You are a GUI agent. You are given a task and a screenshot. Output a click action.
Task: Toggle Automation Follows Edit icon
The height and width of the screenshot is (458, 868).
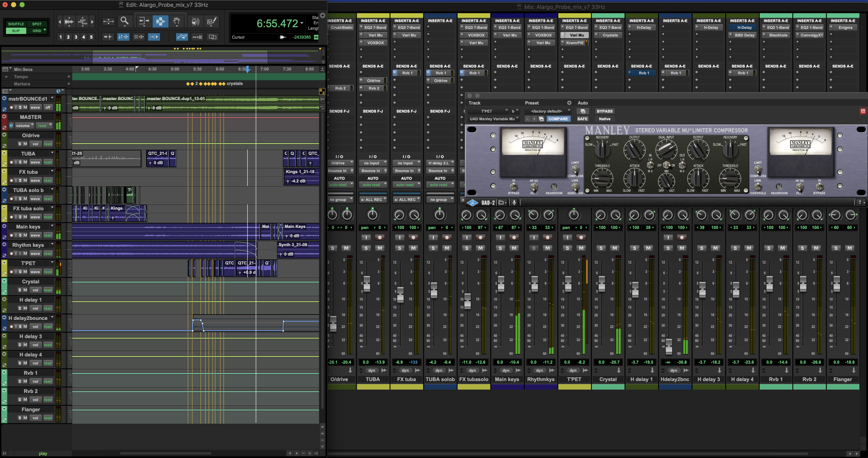[182, 37]
